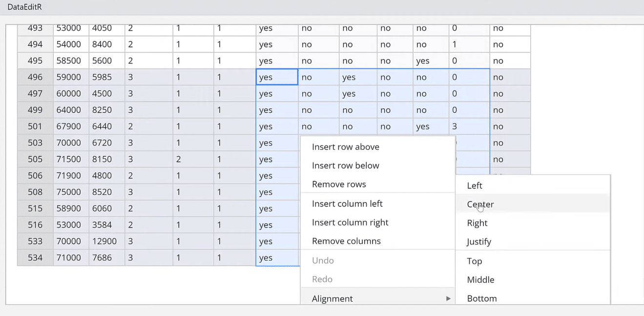Image resolution: width=644 pixels, height=316 pixels.
Task: Click the cell containing 58900
Action: pyautogui.click(x=71, y=209)
